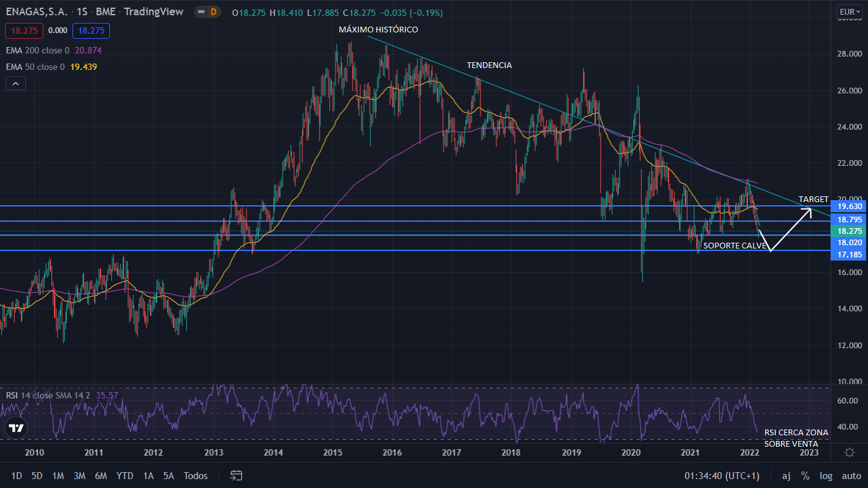
Task: Click the TradingView logo badge
Action: click(17, 428)
